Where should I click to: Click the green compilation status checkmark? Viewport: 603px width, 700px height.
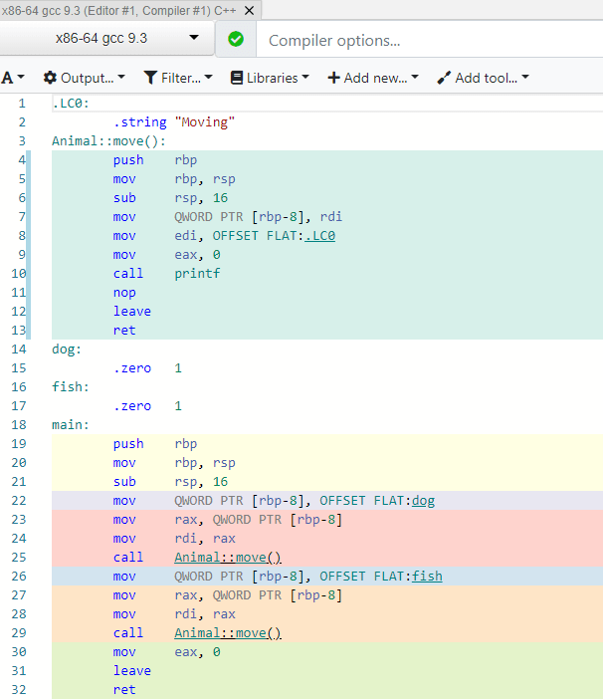(x=236, y=40)
